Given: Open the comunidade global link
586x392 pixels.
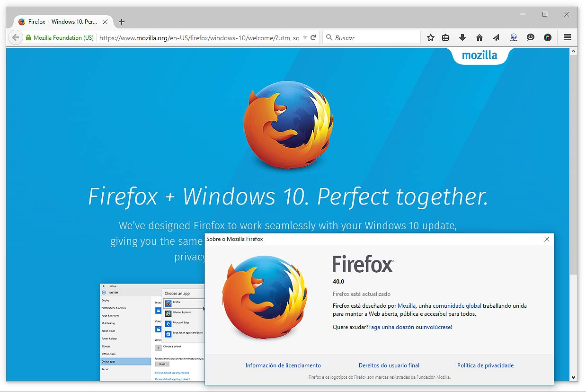Looking at the screenshot, I should [457, 306].
